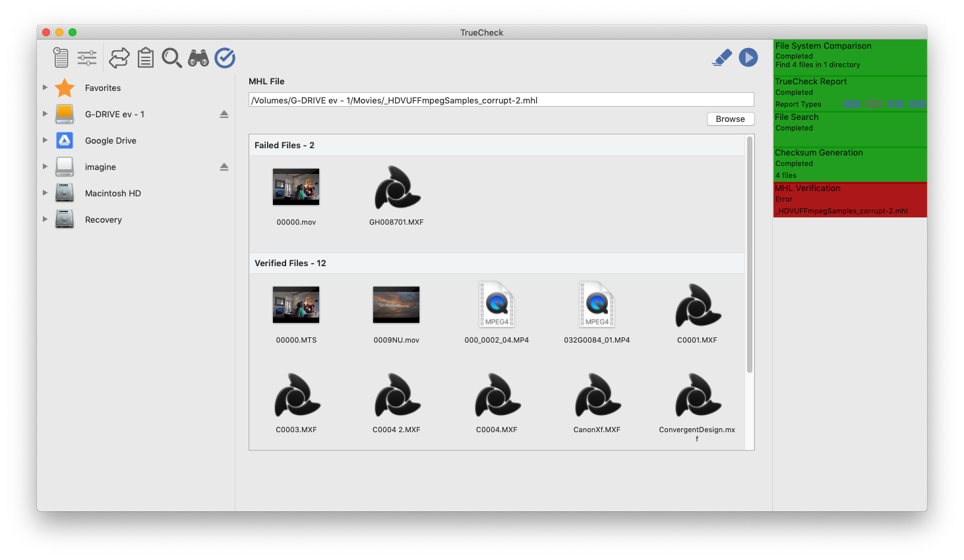Select the 000_0002_04.MP4 file icon
Screen dimensions: 964x560
tap(497, 304)
